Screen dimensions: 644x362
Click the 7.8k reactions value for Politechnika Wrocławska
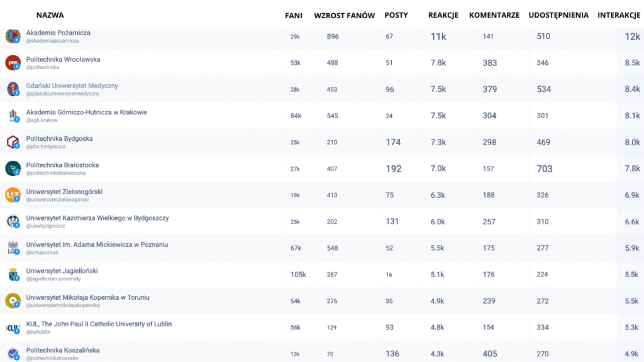pyautogui.click(x=438, y=63)
